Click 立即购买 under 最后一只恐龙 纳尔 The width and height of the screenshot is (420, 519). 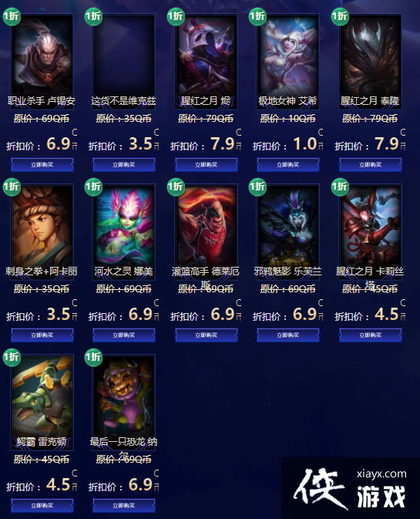(x=124, y=505)
